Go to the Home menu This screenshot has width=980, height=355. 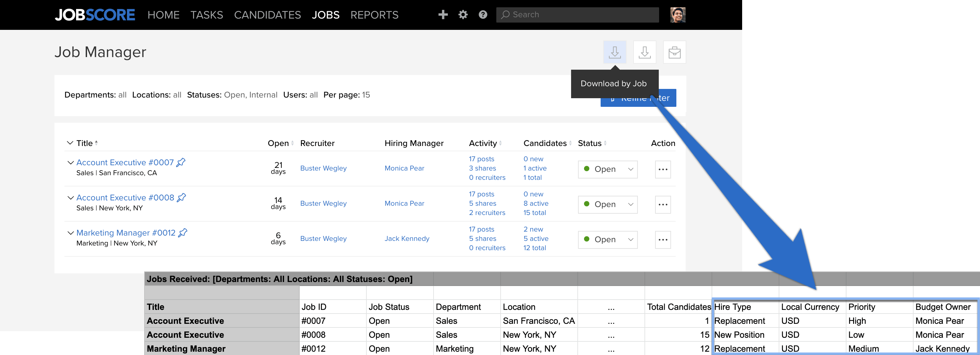pos(163,15)
